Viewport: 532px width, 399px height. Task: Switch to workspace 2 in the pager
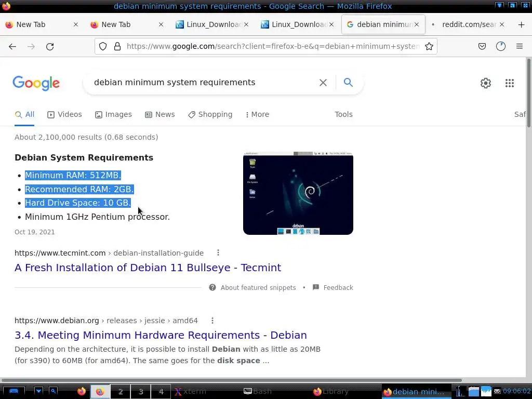pos(121,392)
